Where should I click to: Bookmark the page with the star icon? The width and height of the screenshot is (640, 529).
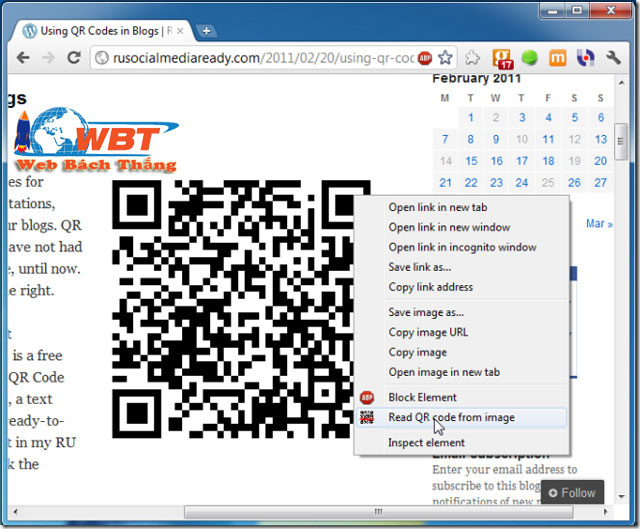(x=445, y=58)
